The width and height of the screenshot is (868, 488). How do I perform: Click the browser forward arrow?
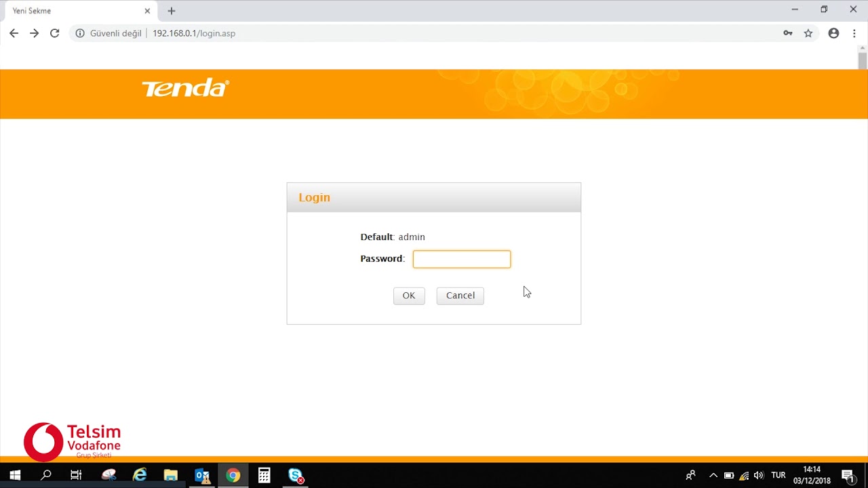tap(34, 33)
